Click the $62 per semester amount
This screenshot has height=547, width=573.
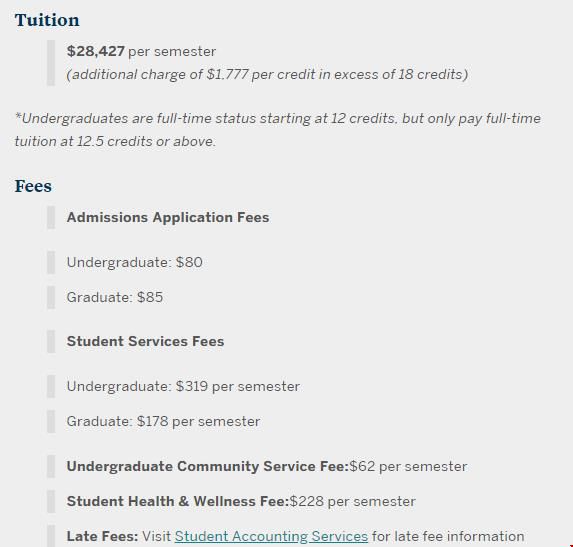coord(408,467)
